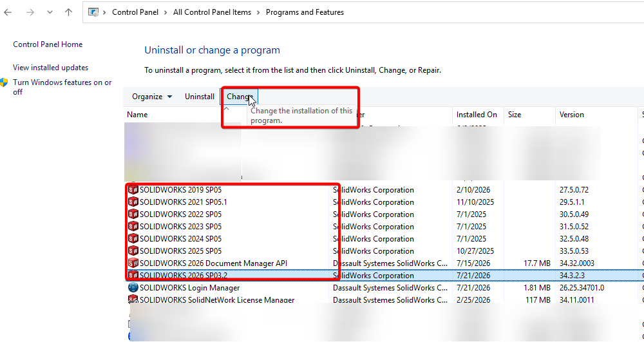This screenshot has width=644, height=342.
Task: Click version 33.5.0.53 cell
Action: (574, 251)
